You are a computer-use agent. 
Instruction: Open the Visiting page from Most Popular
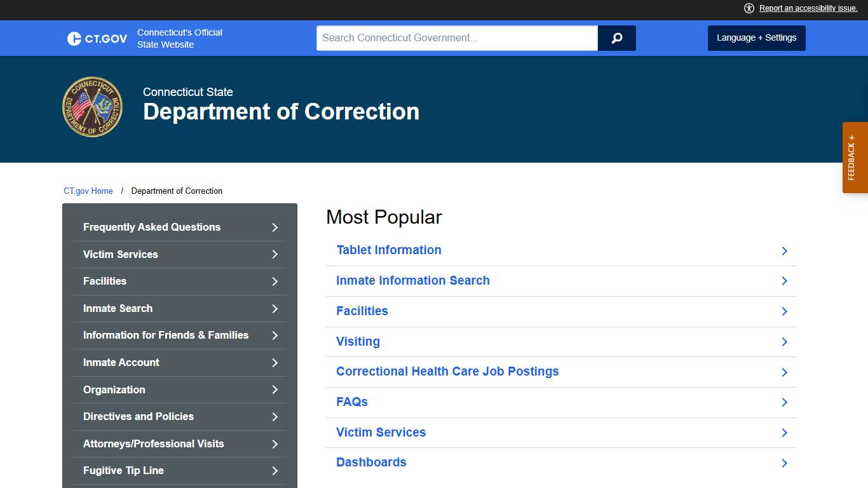pyautogui.click(x=358, y=341)
